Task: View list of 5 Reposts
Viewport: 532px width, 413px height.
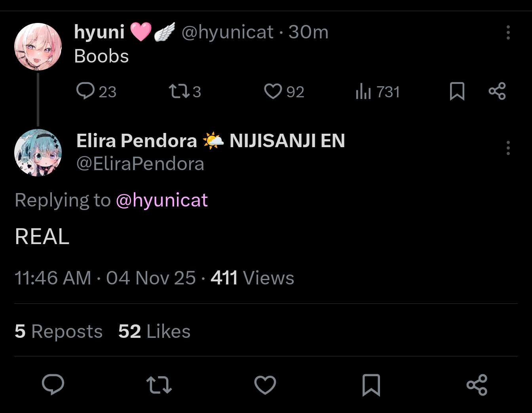Action: coord(59,332)
